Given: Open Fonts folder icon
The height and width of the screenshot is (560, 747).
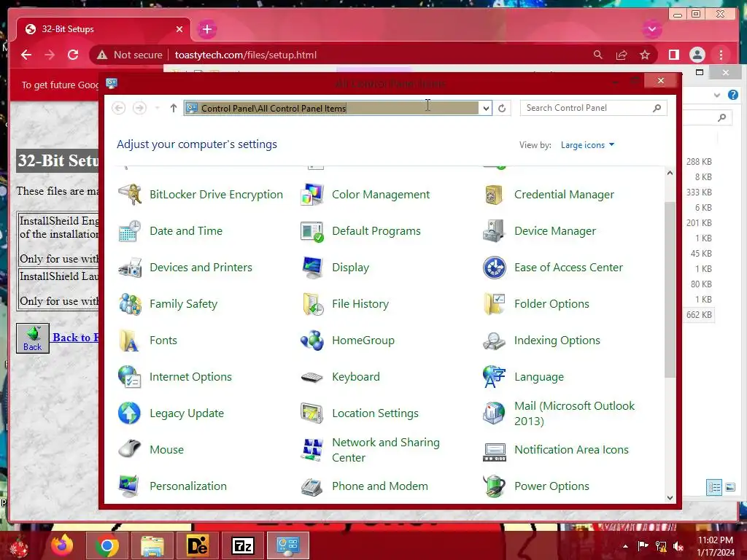Looking at the screenshot, I should tap(130, 341).
